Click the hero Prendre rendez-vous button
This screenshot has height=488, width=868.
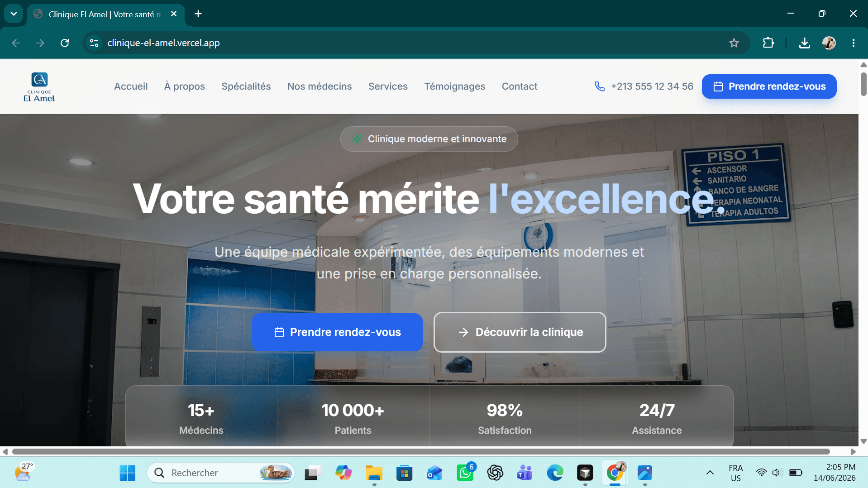pyautogui.click(x=337, y=332)
